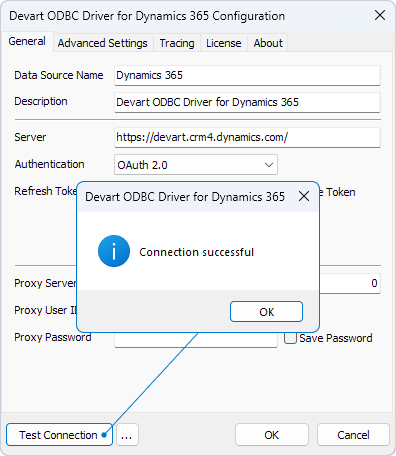Viewport: 396px width, 456px height.
Task: Open the Tracing tab
Action: click(177, 43)
